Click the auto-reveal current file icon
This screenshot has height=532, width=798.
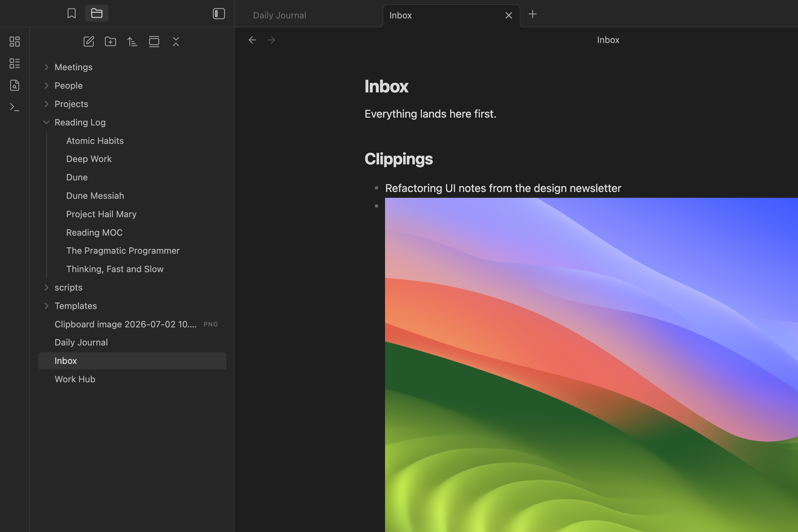click(x=154, y=42)
